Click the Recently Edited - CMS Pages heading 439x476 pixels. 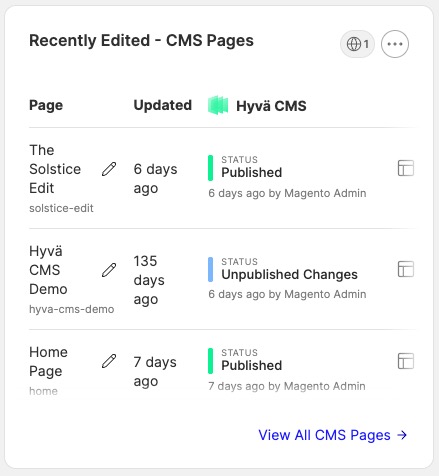(x=141, y=41)
